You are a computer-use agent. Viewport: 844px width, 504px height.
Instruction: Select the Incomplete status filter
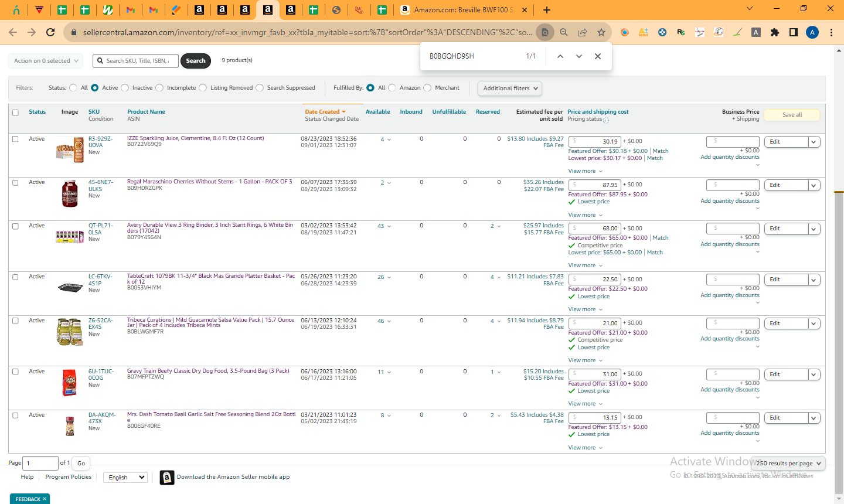point(159,88)
